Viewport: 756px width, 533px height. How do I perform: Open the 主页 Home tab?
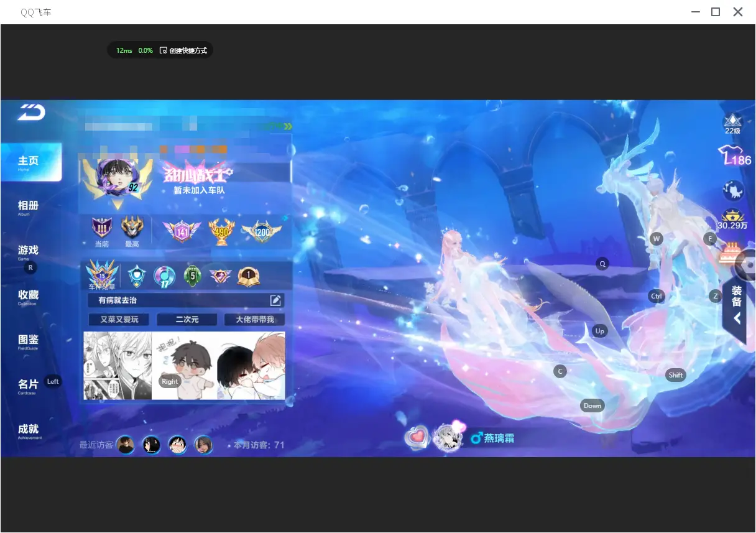(30, 162)
